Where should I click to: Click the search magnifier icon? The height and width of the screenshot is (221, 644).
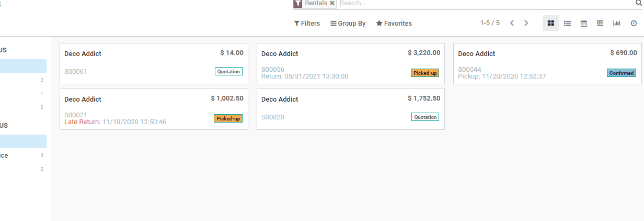pyautogui.click(x=638, y=3)
